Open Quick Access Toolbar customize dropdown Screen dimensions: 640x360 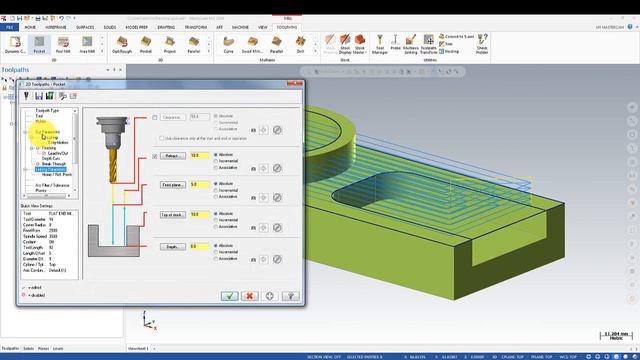[74, 18]
